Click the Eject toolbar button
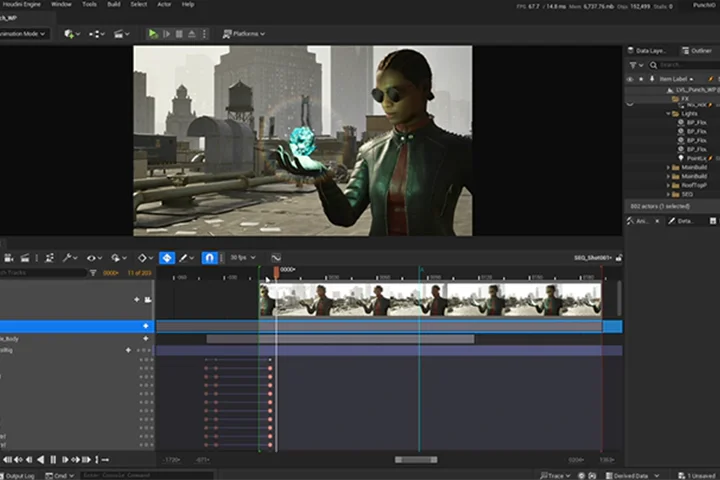Image resolution: width=720 pixels, height=480 pixels. point(192,34)
